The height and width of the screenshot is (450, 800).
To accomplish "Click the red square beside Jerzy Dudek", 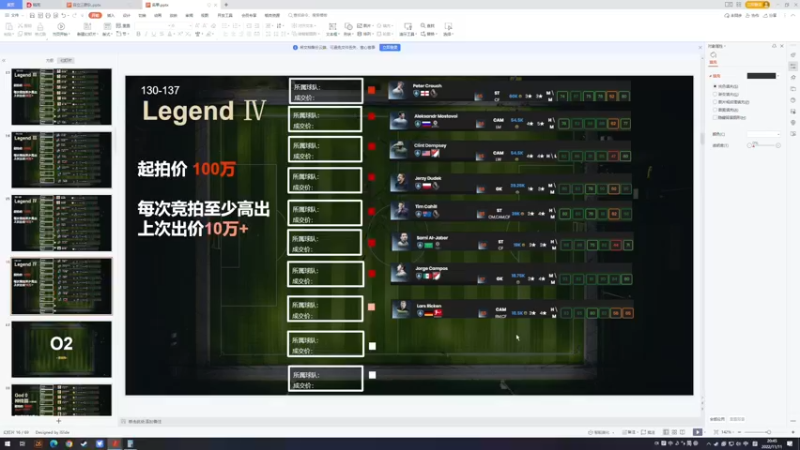I will [x=371, y=178].
